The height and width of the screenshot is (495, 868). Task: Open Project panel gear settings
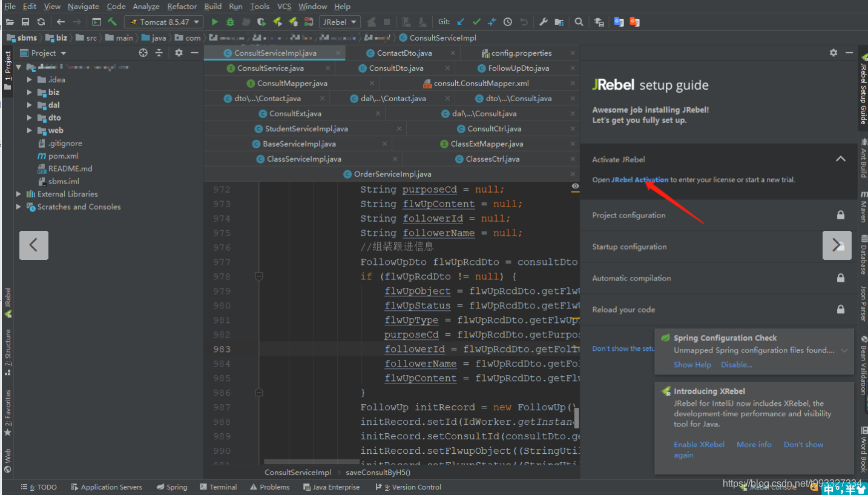179,53
